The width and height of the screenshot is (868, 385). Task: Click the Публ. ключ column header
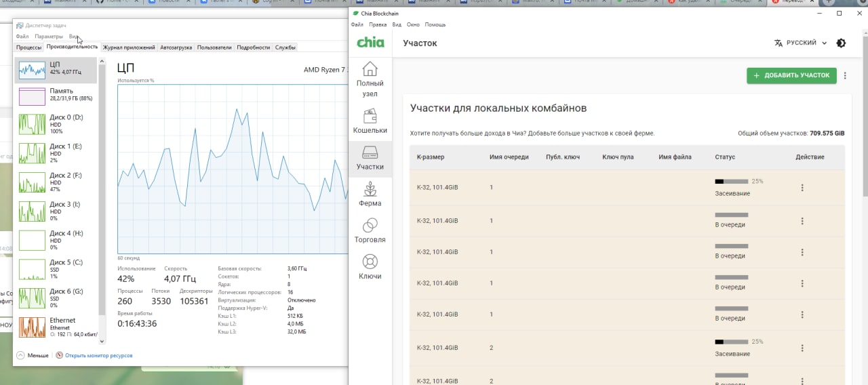[x=563, y=157]
